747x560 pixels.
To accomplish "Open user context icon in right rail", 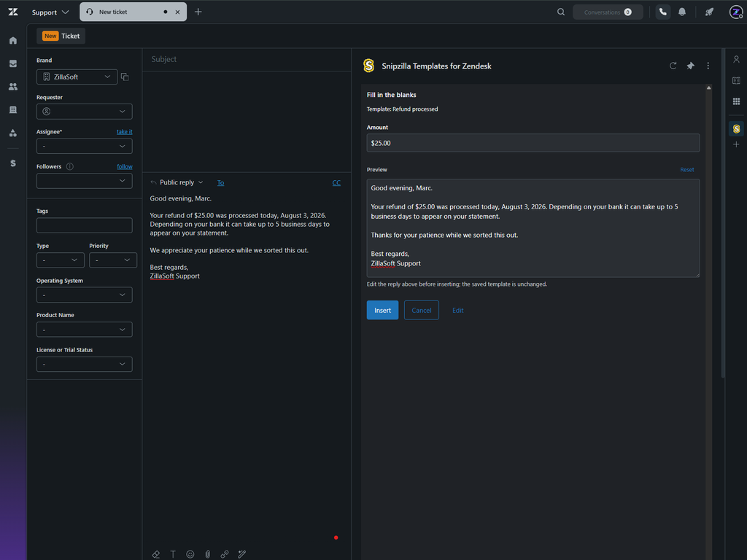I will coord(736,60).
